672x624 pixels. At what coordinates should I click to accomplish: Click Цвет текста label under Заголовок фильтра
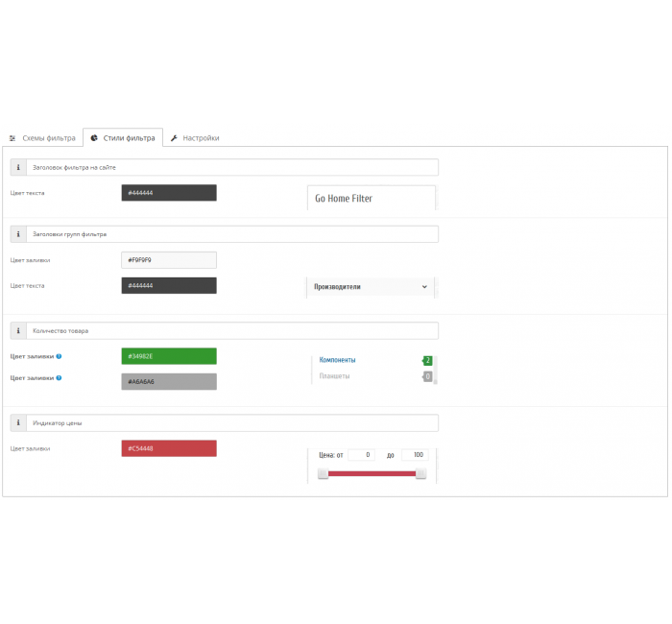tap(28, 193)
